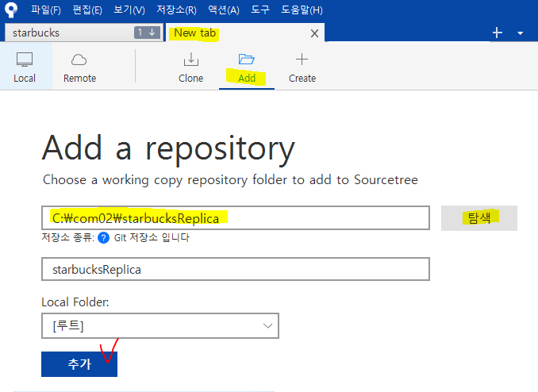The width and height of the screenshot is (538, 392).
Task: Open the 액션(A) menu
Action: point(224,10)
